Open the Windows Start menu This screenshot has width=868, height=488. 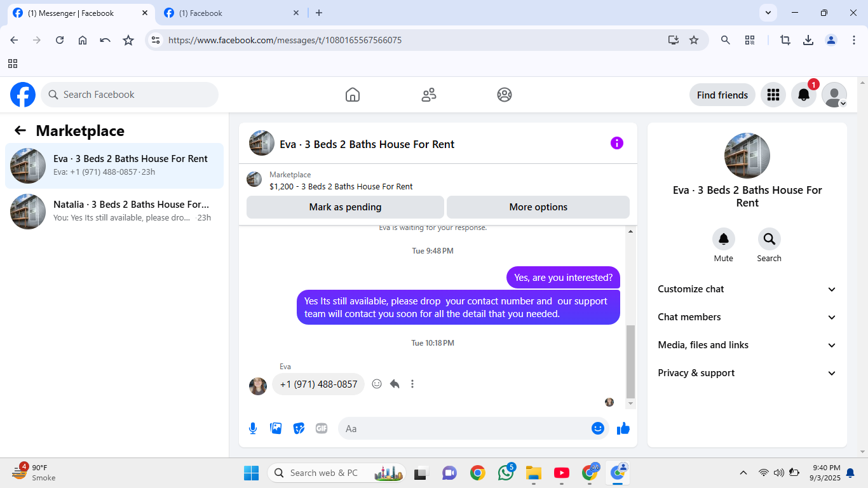pyautogui.click(x=251, y=473)
